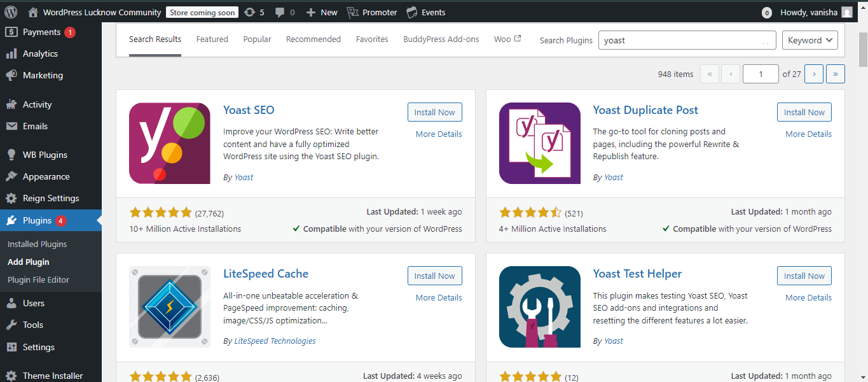
Task: Switch to the Featured plugins tab
Action: tap(212, 39)
